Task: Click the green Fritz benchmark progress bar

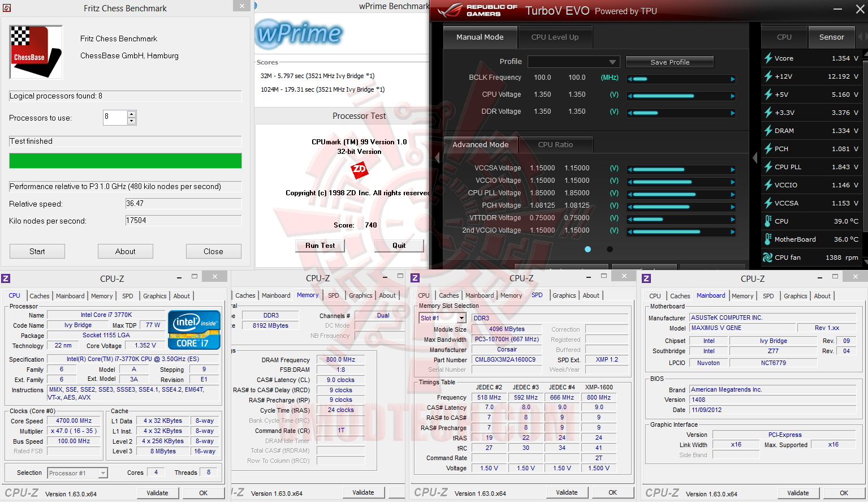Action: 126,161
